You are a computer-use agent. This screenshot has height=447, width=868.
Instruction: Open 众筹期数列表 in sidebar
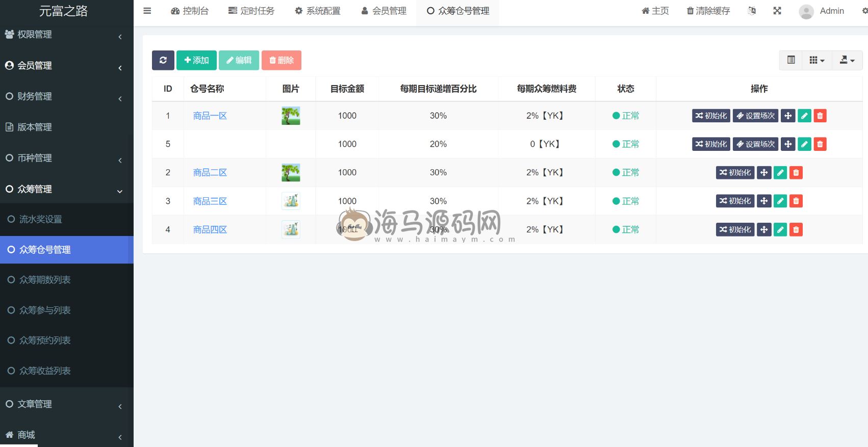tap(45, 280)
